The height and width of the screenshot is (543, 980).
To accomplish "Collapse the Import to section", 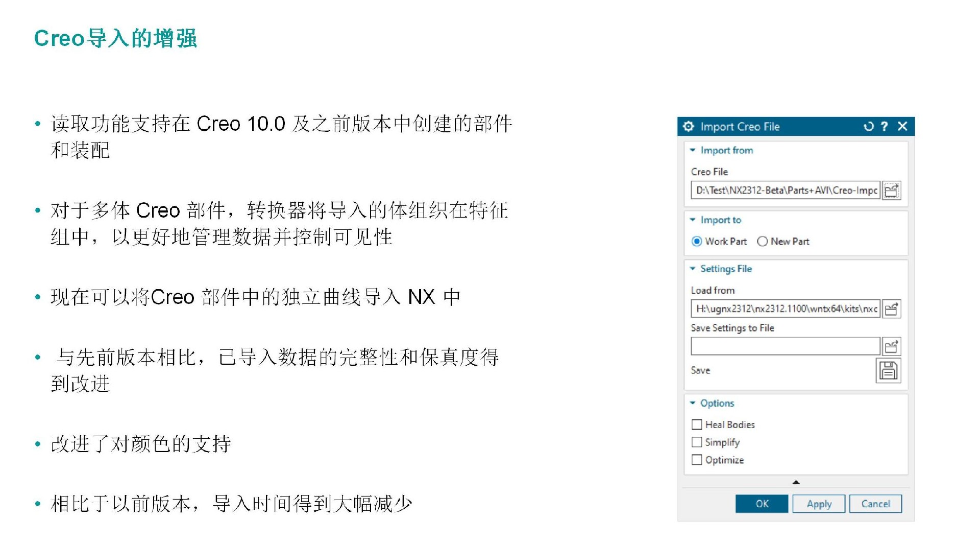I will [693, 220].
